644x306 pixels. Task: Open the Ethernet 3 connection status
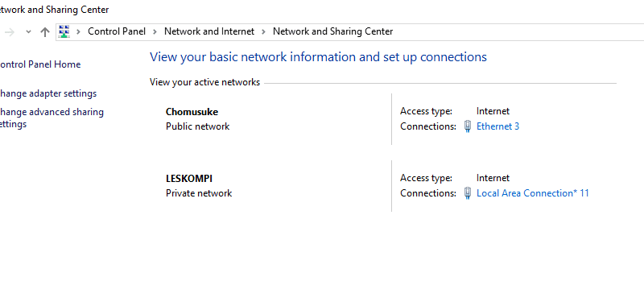[497, 126]
